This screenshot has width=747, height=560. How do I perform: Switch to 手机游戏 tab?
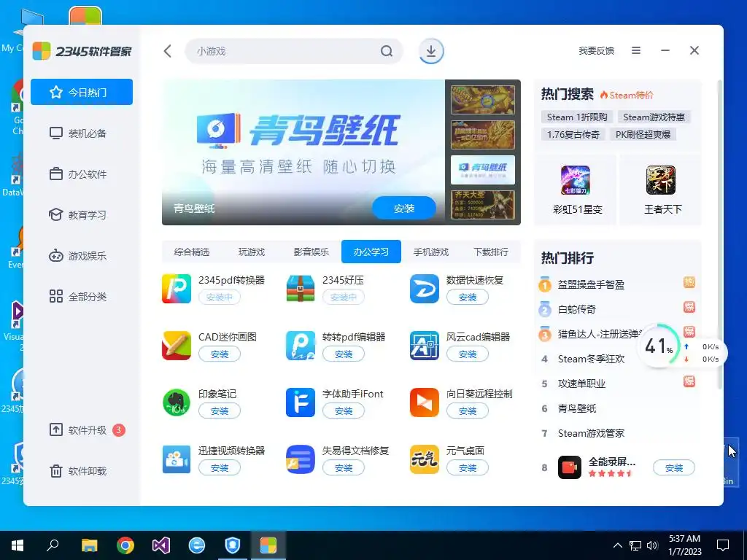[431, 252]
